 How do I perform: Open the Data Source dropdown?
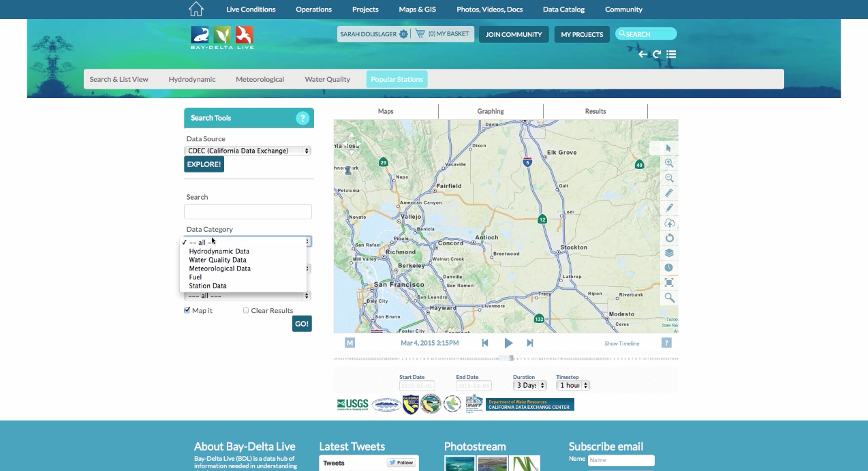(247, 151)
